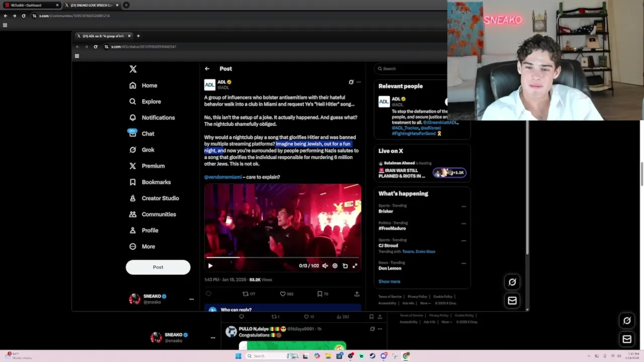
Task: Open Communities in the X sidebar
Action: 152,214
